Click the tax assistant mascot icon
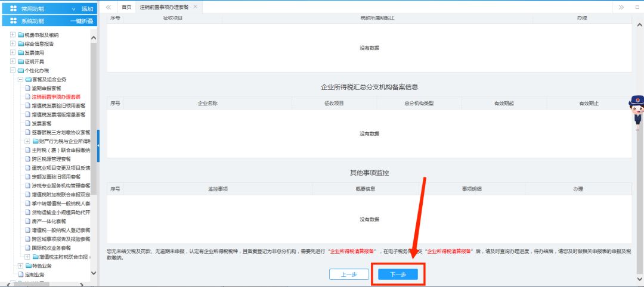This screenshot has height=287, width=644. pyautogui.click(x=636, y=112)
